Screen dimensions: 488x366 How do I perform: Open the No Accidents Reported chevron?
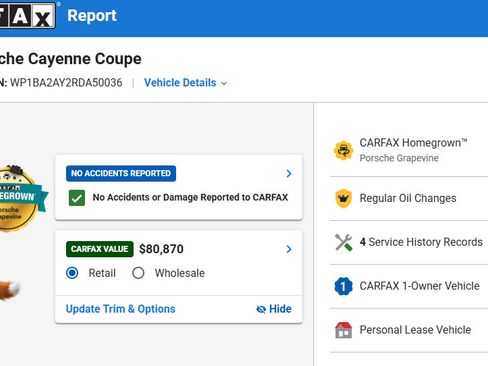[289, 174]
